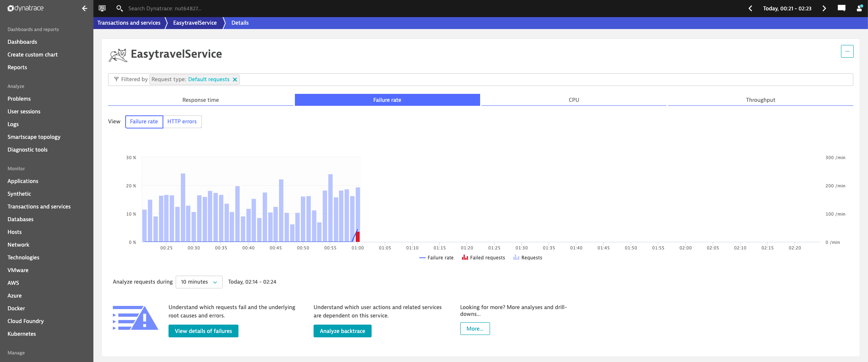Open Azure in sidebar
868x362 pixels.
14,296
